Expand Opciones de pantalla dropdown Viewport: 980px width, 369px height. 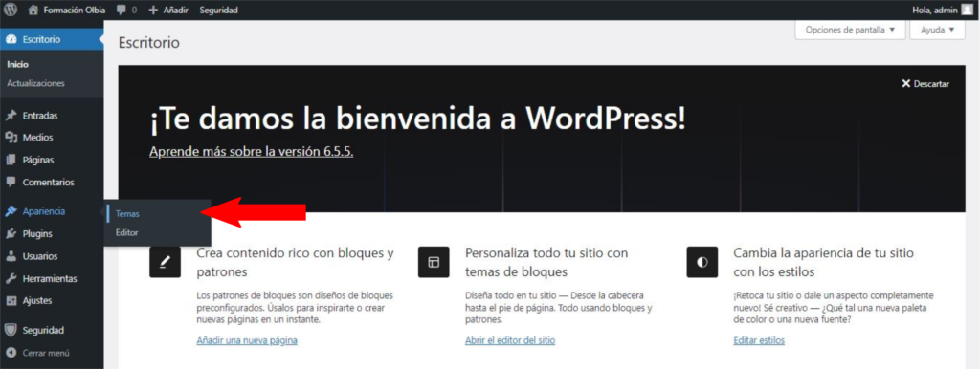pyautogui.click(x=850, y=30)
